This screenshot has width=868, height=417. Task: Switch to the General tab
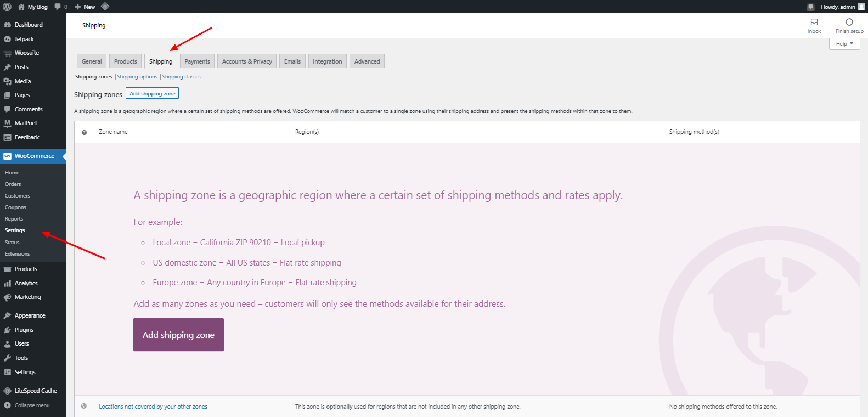click(92, 61)
